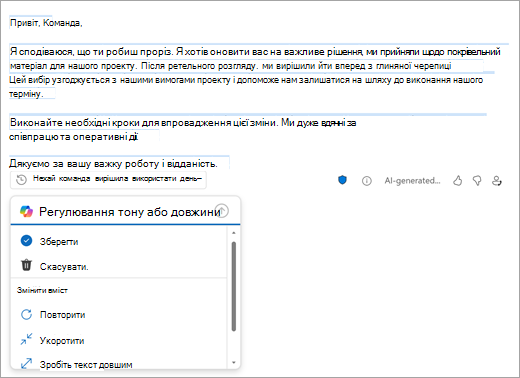This screenshot has width=520, height=378.
Task: Click the line 'співпрацю та оперативні дії'
Action: [74, 137]
